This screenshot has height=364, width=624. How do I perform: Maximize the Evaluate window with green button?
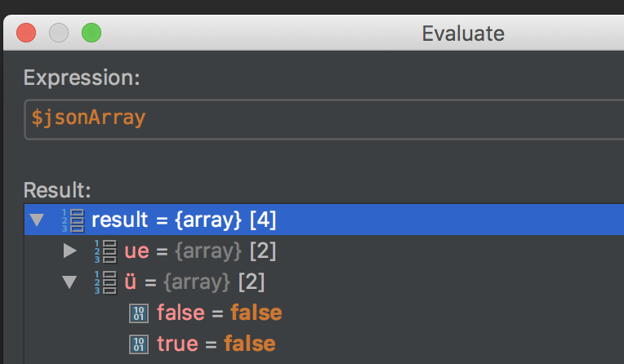click(x=91, y=33)
